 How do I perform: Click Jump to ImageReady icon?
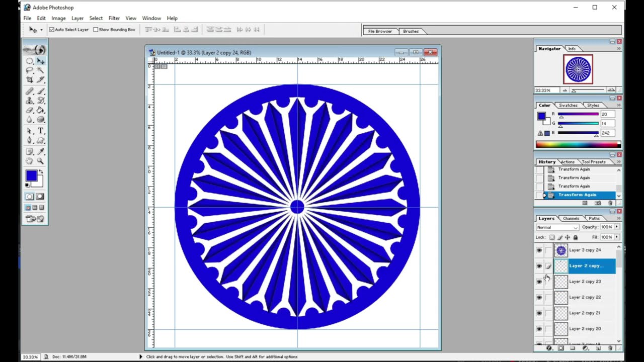tap(35, 219)
